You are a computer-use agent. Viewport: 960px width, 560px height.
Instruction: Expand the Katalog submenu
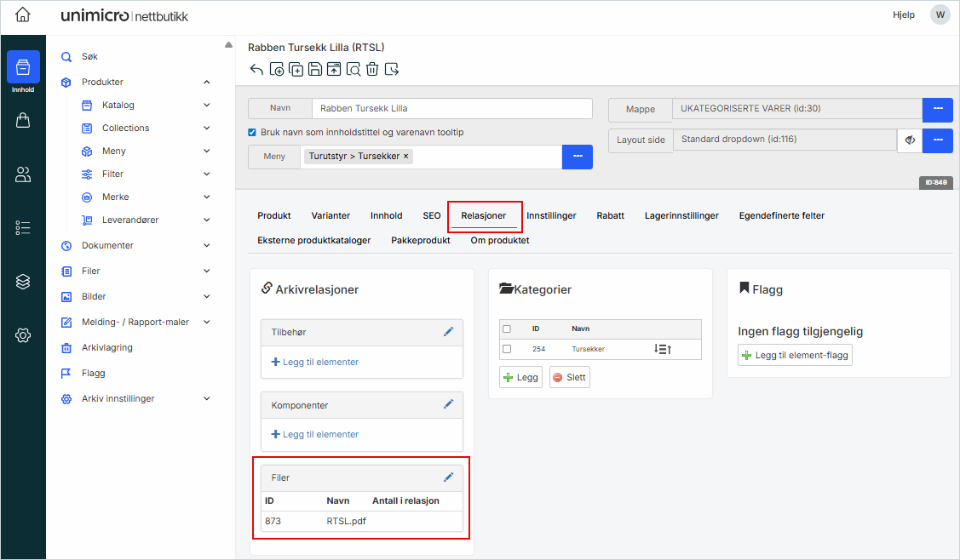207,106
